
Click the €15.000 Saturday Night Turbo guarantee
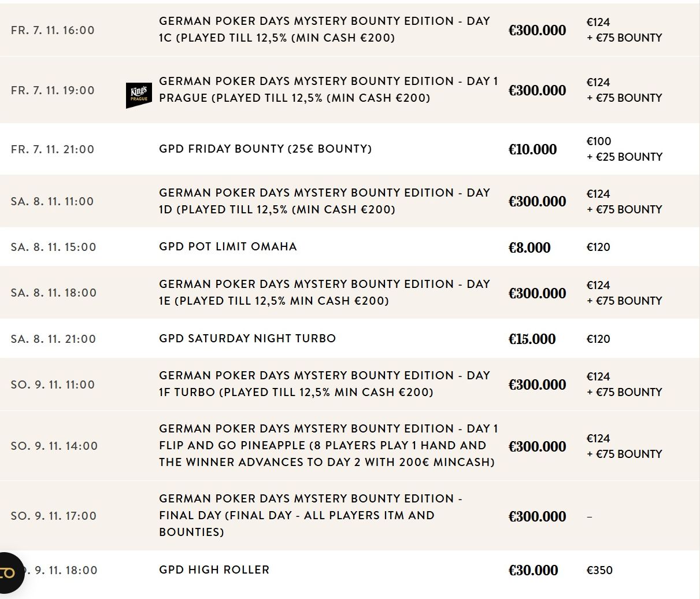click(x=532, y=339)
